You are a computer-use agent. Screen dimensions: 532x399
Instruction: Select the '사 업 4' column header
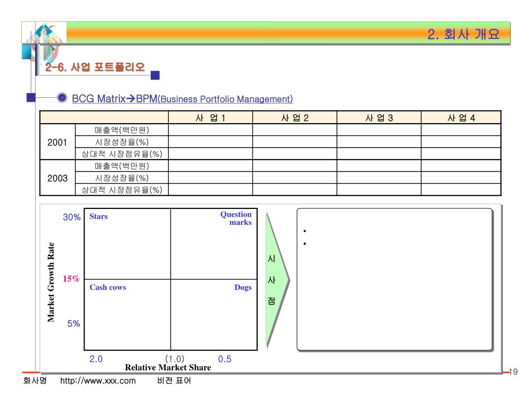coord(461,118)
